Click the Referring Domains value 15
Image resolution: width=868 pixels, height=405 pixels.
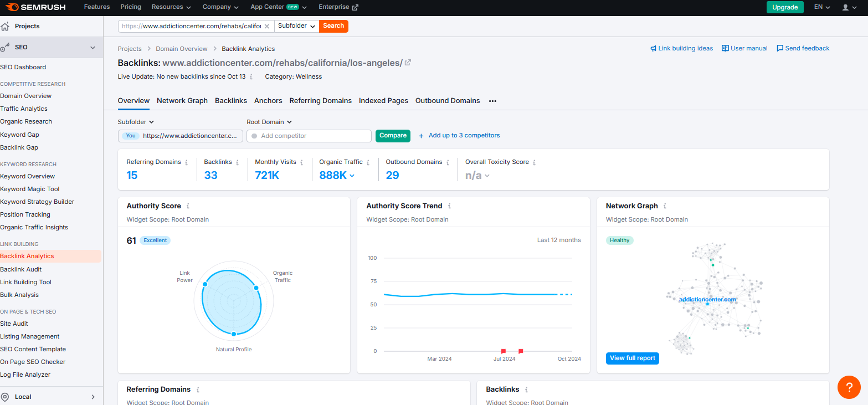[x=132, y=176]
